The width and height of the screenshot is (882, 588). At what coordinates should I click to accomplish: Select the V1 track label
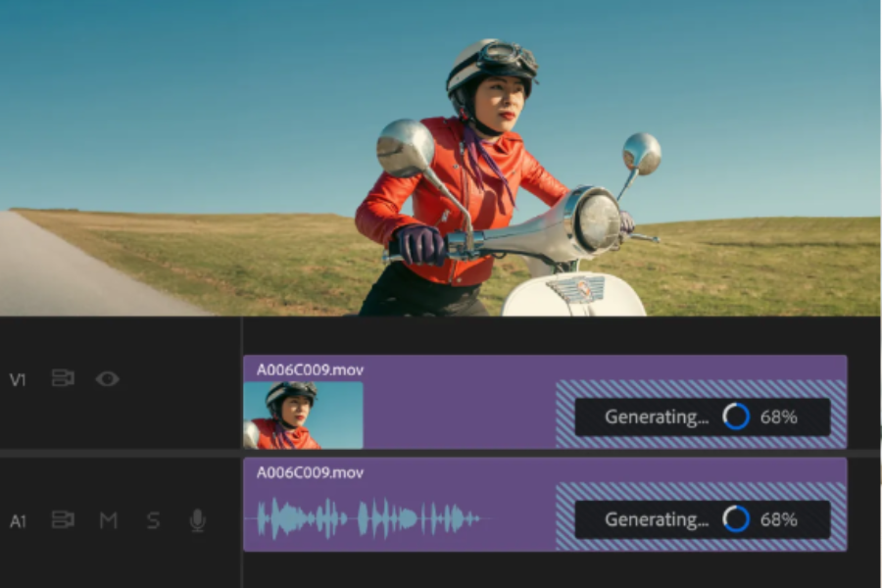[18, 380]
